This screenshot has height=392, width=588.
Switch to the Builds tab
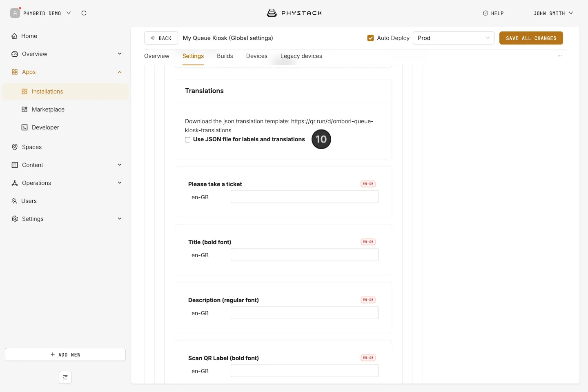click(225, 56)
